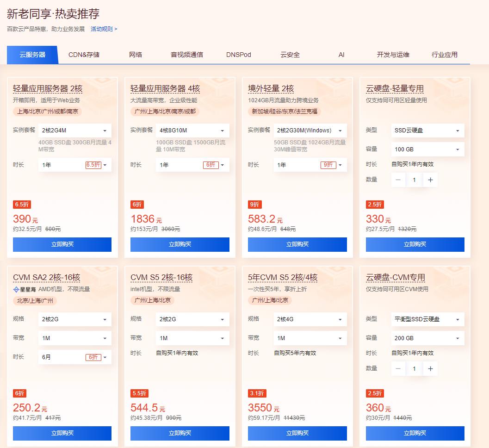Click the 广州/上海/北京/南京/成都 region tag
This screenshot has width=489, height=448.
tap(165, 112)
